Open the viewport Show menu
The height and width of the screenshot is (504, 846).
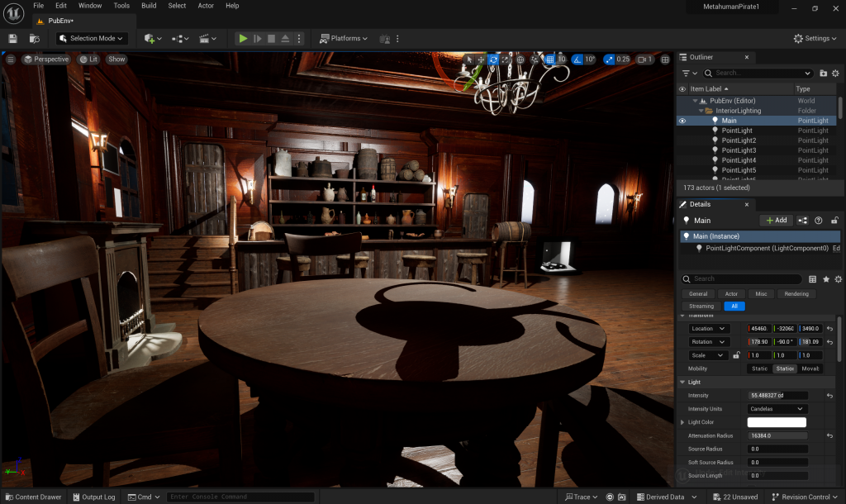pos(116,59)
